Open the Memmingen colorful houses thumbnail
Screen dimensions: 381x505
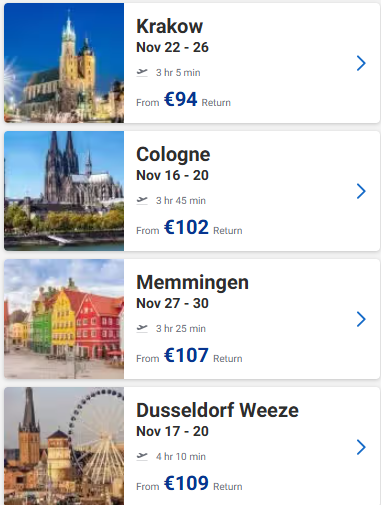[64, 319]
